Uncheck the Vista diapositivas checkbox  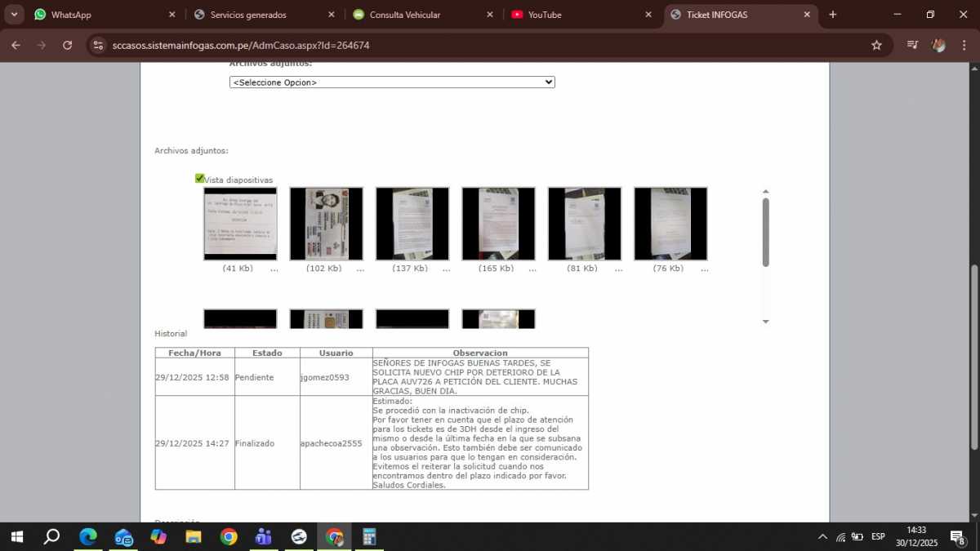click(199, 179)
